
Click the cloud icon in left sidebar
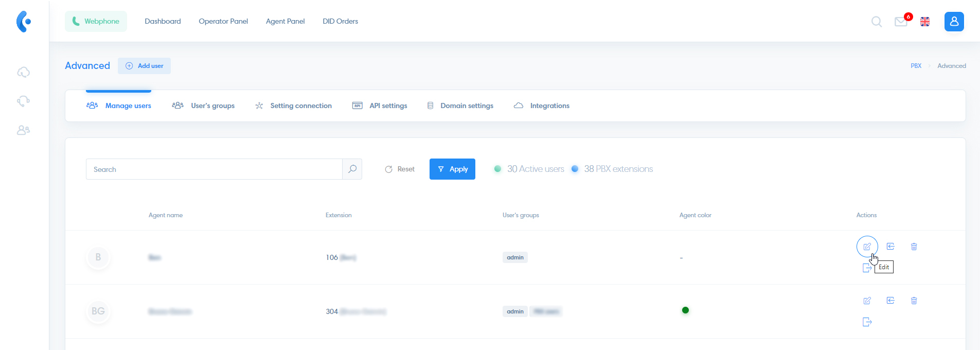pos(23,73)
